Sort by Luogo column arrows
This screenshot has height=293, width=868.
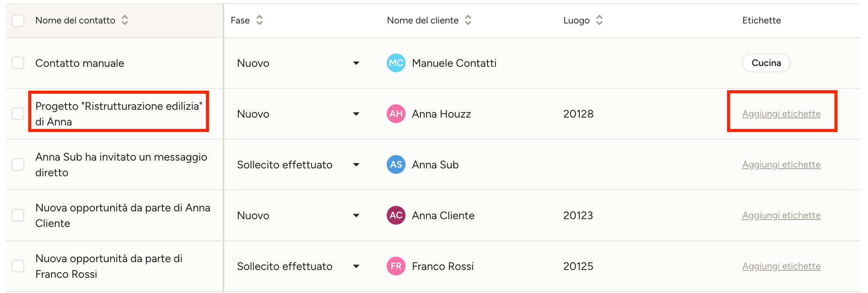click(599, 20)
